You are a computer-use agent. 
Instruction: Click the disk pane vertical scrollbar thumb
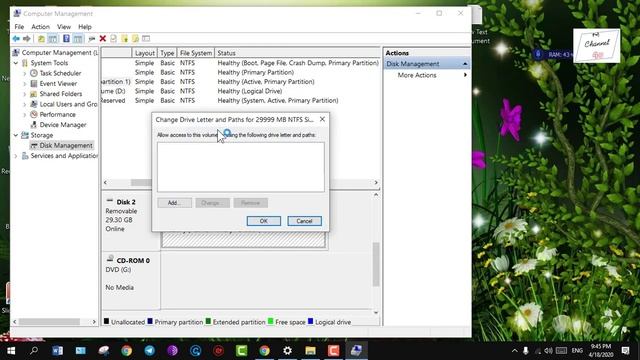tap(376, 264)
